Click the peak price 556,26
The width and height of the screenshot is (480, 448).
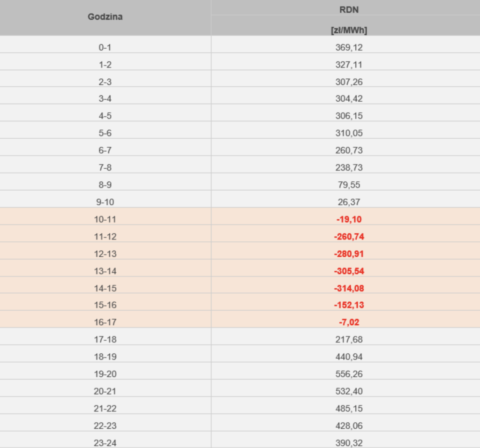[349, 374]
